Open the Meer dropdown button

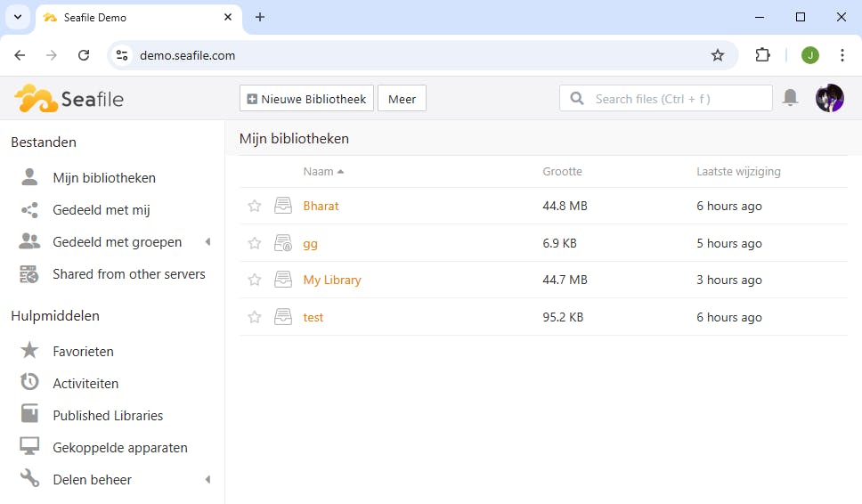coord(402,99)
